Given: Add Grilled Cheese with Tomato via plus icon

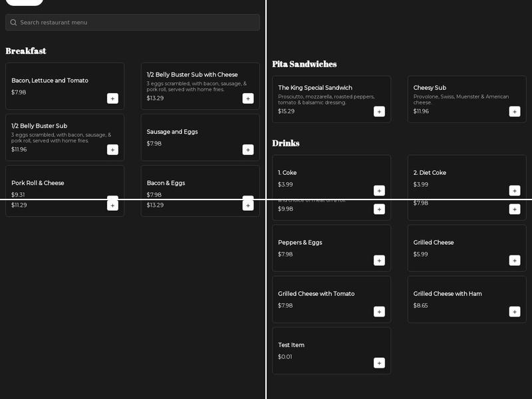Looking at the screenshot, I should [379, 311].
